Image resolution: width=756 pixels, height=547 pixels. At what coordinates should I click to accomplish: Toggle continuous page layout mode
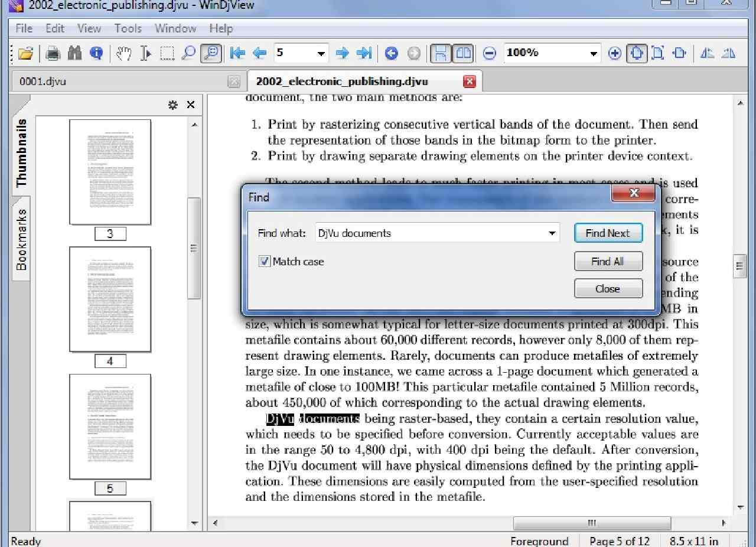(x=440, y=53)
